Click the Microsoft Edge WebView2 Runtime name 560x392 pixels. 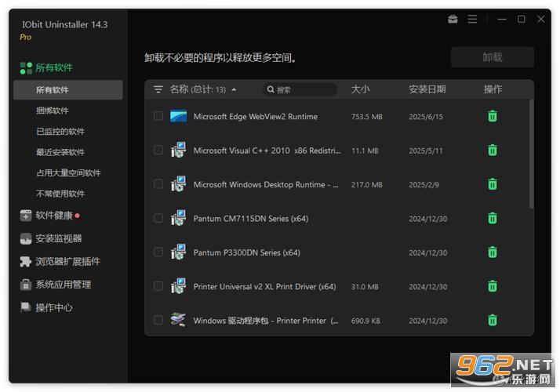pyautogui.click(x=256, y=117)
